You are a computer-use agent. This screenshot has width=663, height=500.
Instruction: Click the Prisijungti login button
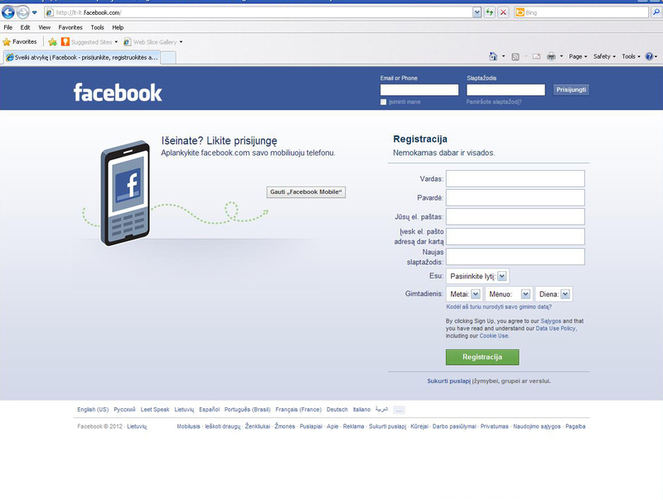point(571,90)
